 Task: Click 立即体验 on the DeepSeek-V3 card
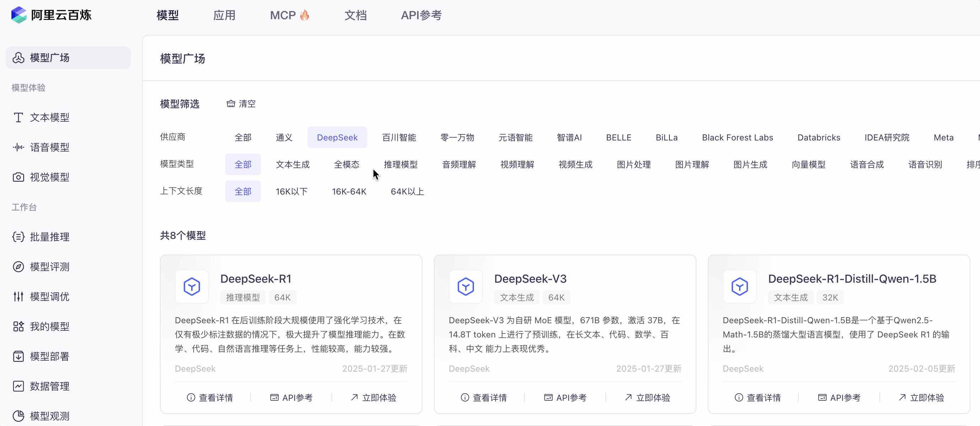click(647, 398)
